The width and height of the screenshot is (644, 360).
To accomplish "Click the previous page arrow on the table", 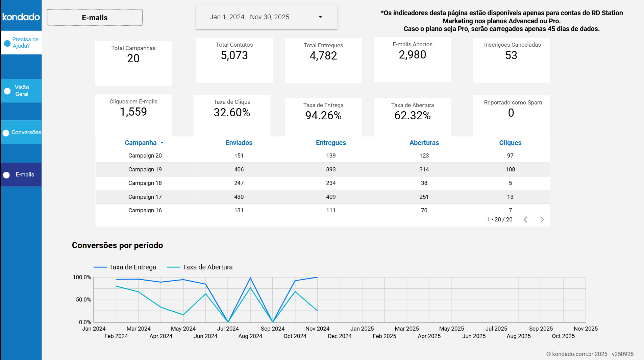I will click(x=525, y=219).
